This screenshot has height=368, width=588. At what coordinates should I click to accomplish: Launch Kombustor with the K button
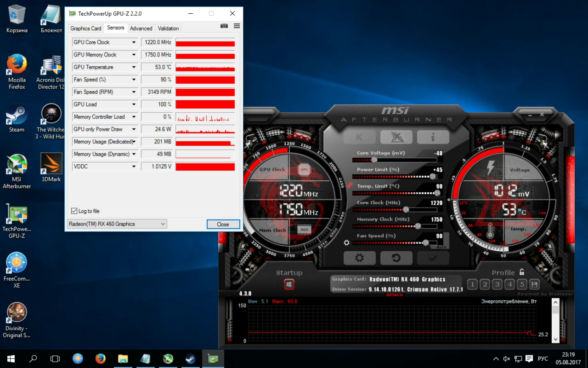pyautogui.click(x=359, y=137)
